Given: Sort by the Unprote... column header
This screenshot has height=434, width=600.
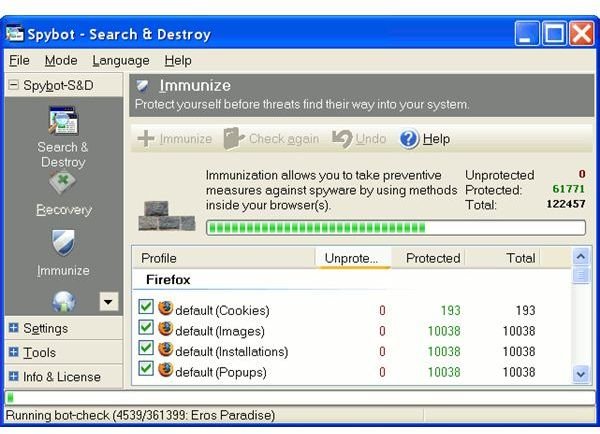Looking at the screenshot, I should point(353,258).
